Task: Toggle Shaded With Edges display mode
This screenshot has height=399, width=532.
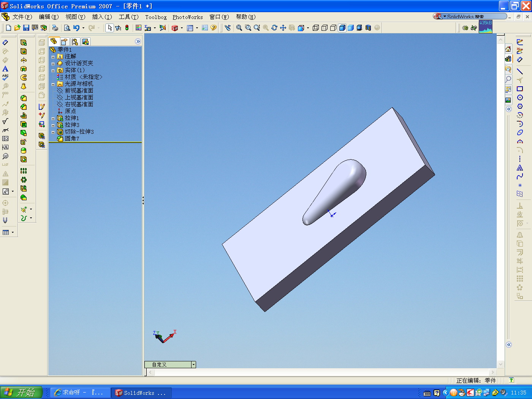Action: [342, 28]
